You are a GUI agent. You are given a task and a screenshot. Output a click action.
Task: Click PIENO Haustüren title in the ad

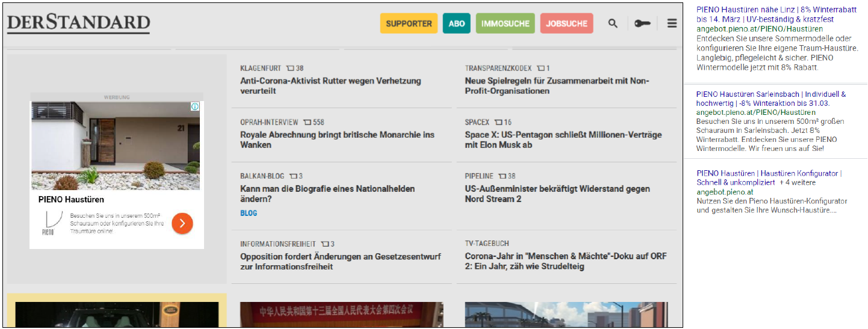tap(71, 200)
